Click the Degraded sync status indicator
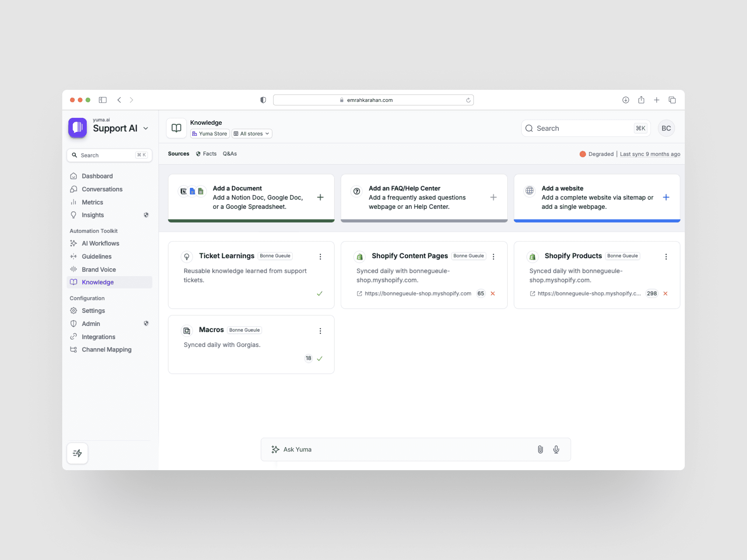This screenshot has width=747, height=560. (596, 154)
